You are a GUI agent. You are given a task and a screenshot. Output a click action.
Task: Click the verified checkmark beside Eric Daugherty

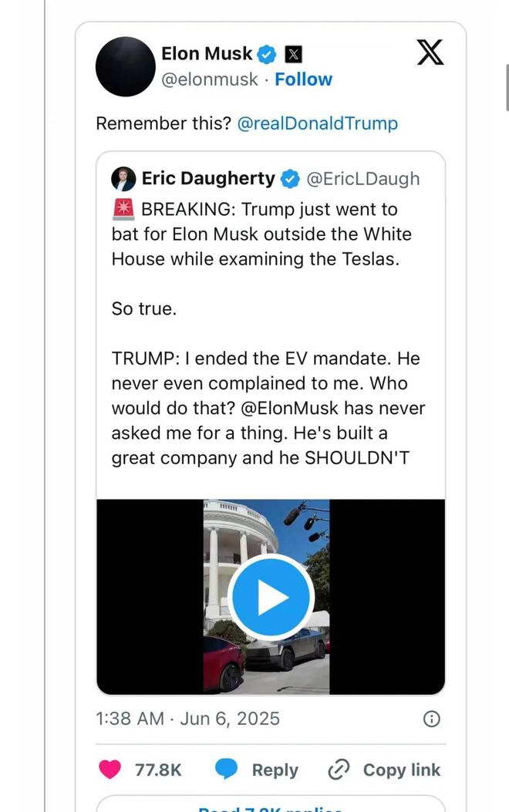tap(290, 179)
